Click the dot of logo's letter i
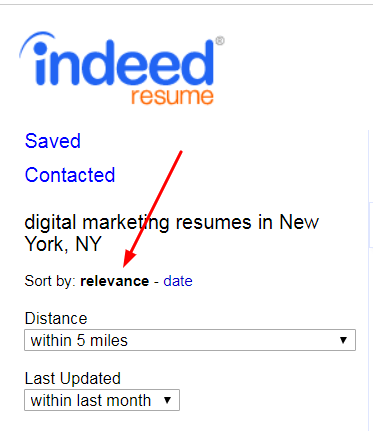The height and width of the screenshot is (431, 373). 42,48
